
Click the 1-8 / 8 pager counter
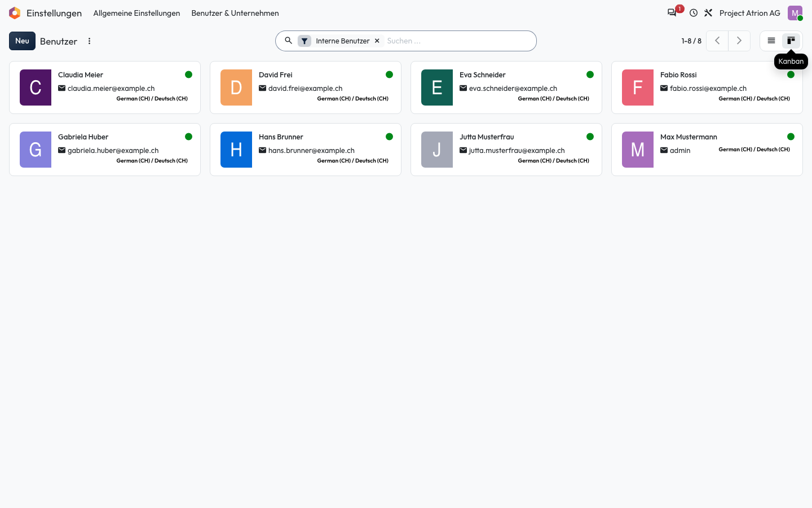(691, 41)
